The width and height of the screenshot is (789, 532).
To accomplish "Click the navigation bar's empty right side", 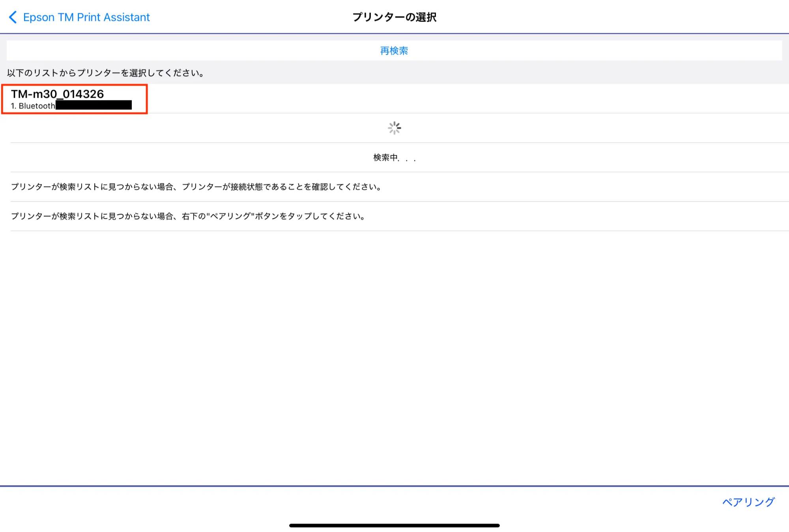I will [x=631, y=17].
